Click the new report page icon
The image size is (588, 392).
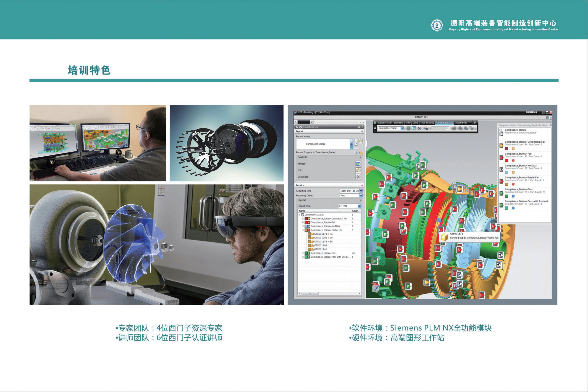pyautogui.click(x=356, y=144)
